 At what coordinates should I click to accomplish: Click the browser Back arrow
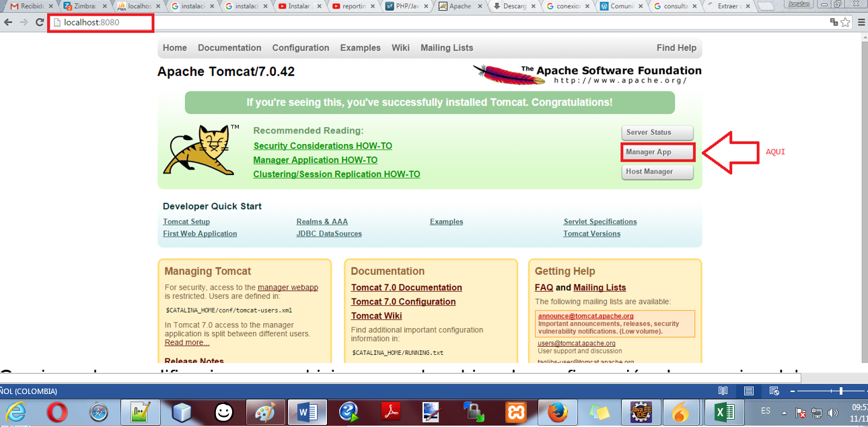9,22
